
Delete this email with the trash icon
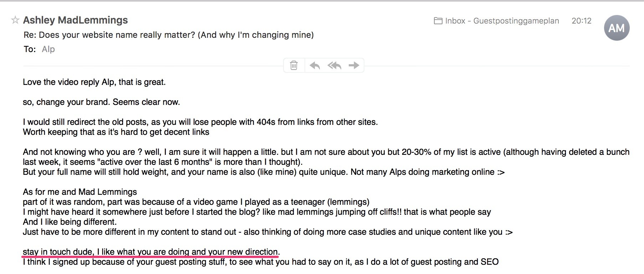click(x=294, y=65)
